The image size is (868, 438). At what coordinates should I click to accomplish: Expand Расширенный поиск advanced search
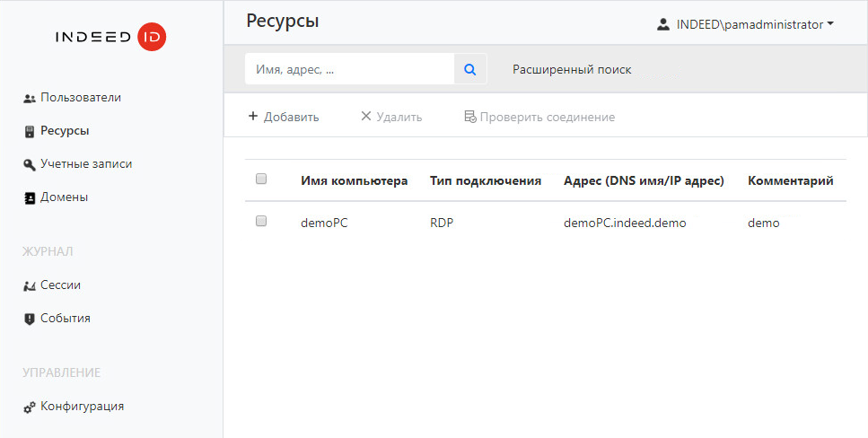point(572,69)
